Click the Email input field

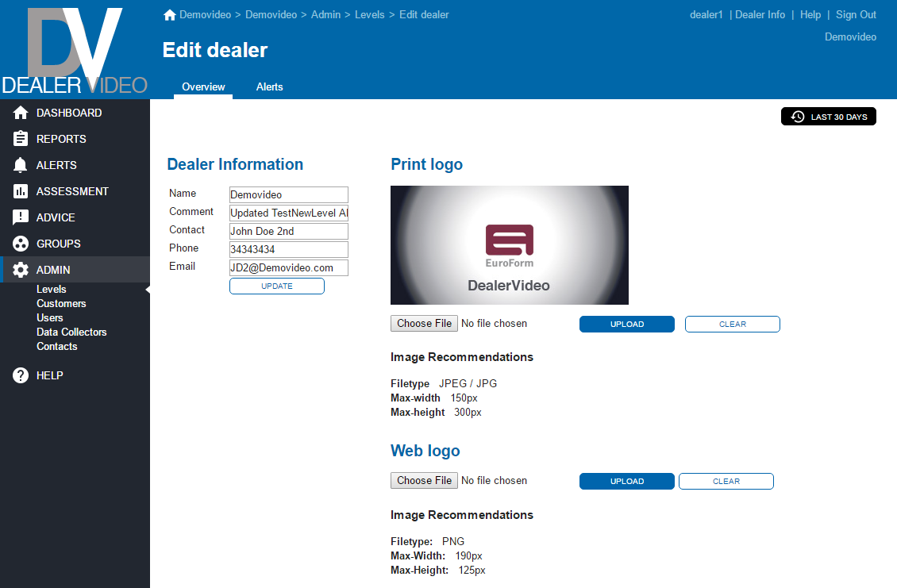(x=288, y=267)
